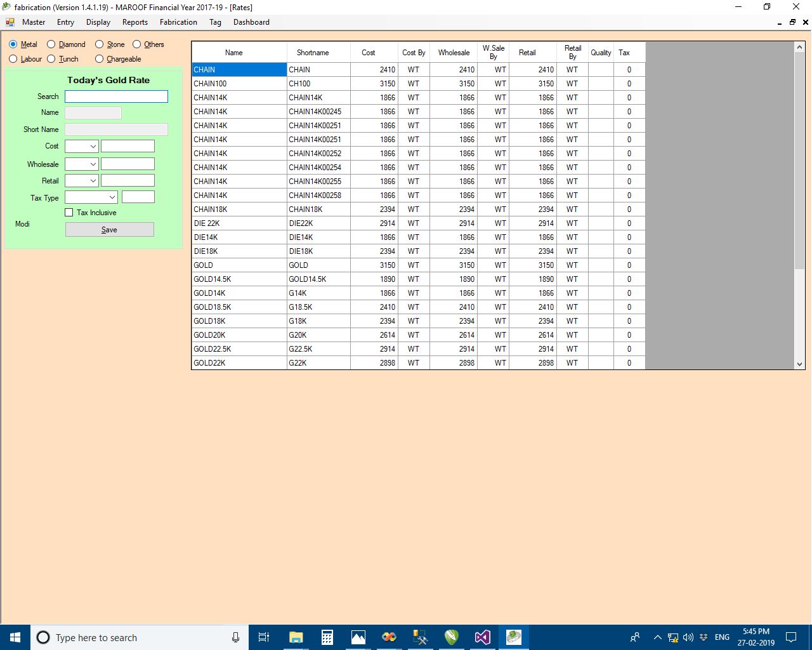Open the volume control in system tray

pos(688,637)
